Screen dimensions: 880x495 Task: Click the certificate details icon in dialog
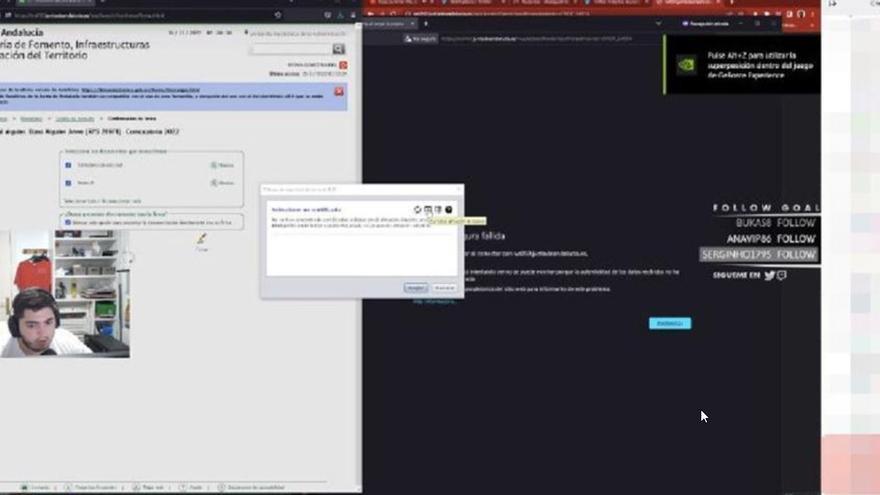[x=438, y=210]
